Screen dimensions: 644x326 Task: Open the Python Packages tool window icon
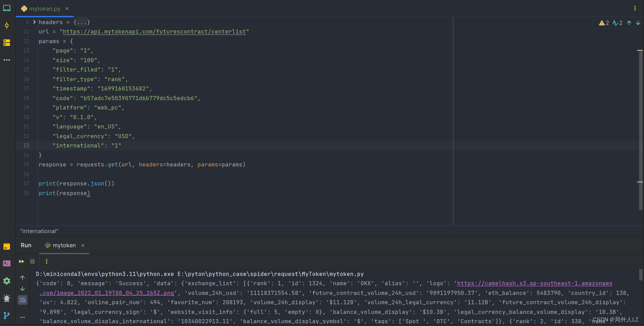point(7,246)
